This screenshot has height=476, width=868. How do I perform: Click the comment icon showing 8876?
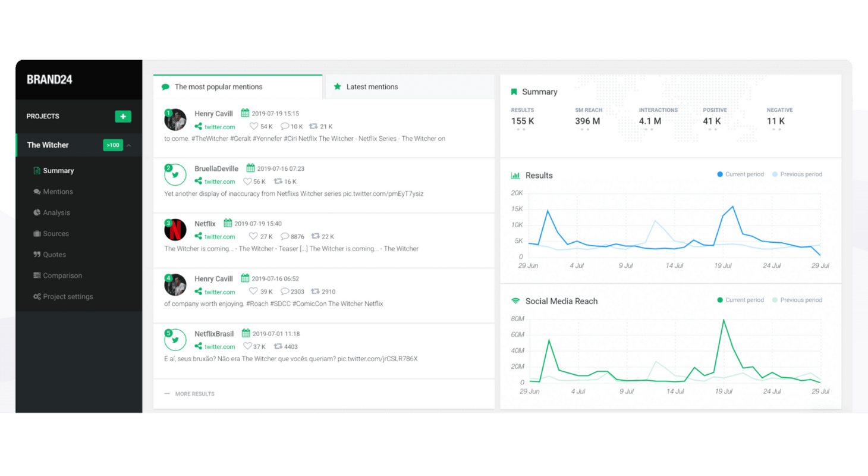285,237
